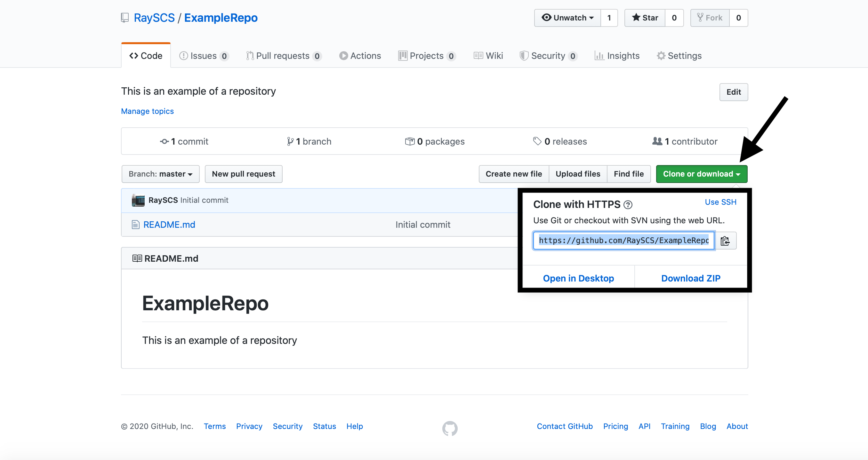
Task: Switch cloning to Use SSH
Action: (x=721, y=202)
